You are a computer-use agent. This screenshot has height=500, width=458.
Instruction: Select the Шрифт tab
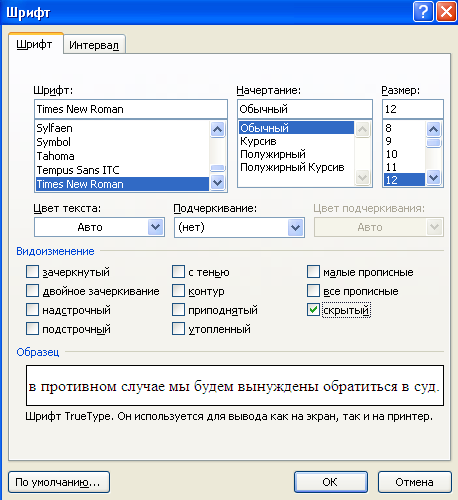(x=35, y=44)
